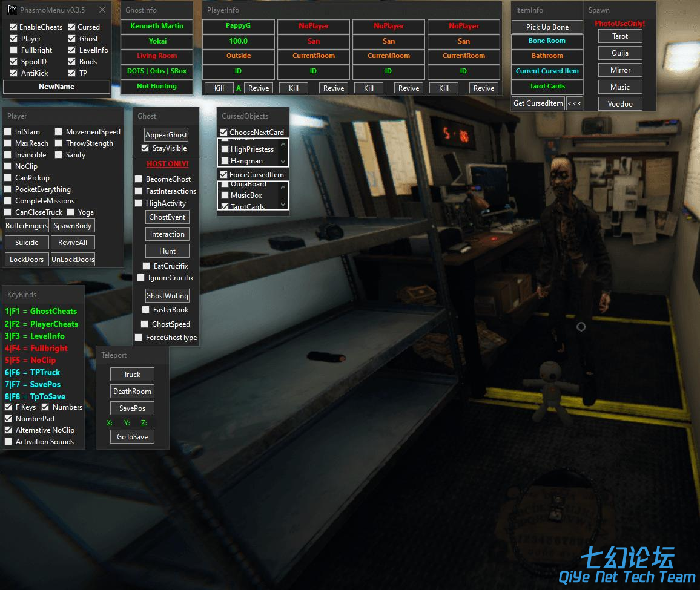Click the UnLockDoors button
The image size is (700, 590).
pyautogui.click(x=73, y=259)
